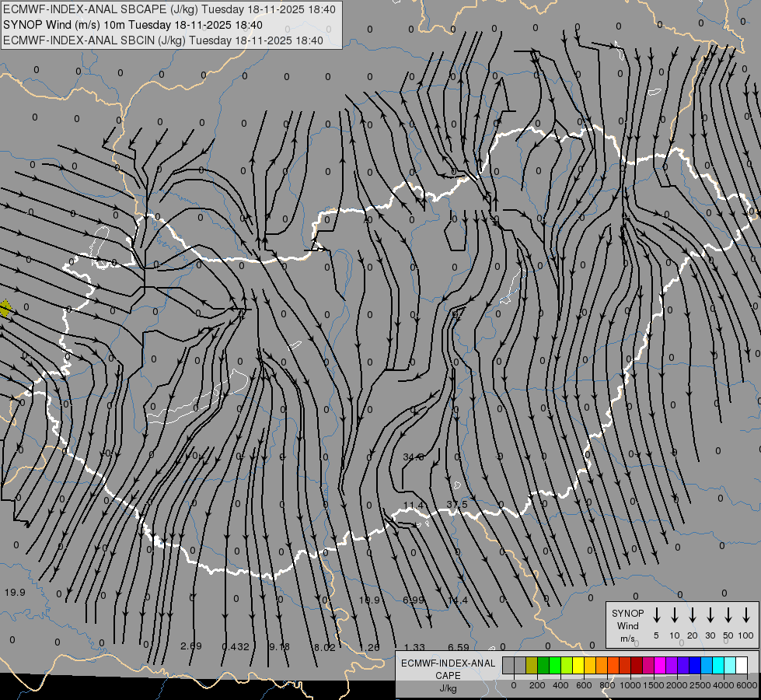This screenshot has width=761, height=700.
Task: Choose the yellow CAPE color swatch
Action: pyautogui.click(x=579, y=666)
